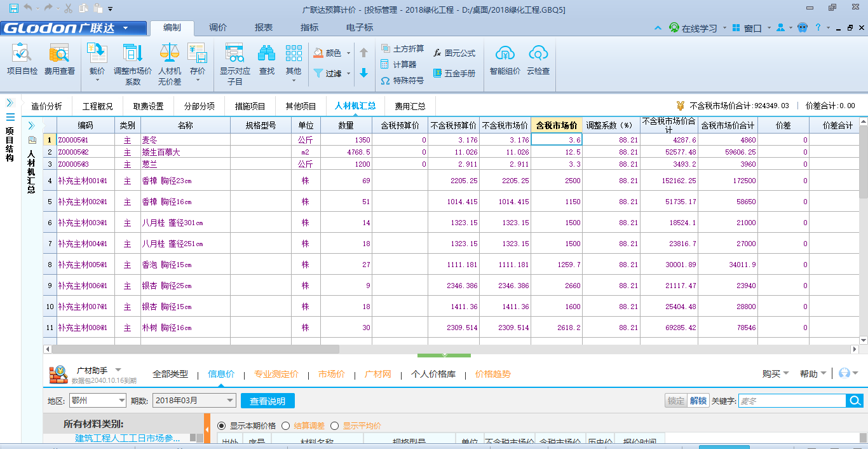Select 显示平均价 radio button
Screen dimensions: 868x449
click(x=335, y=426)
